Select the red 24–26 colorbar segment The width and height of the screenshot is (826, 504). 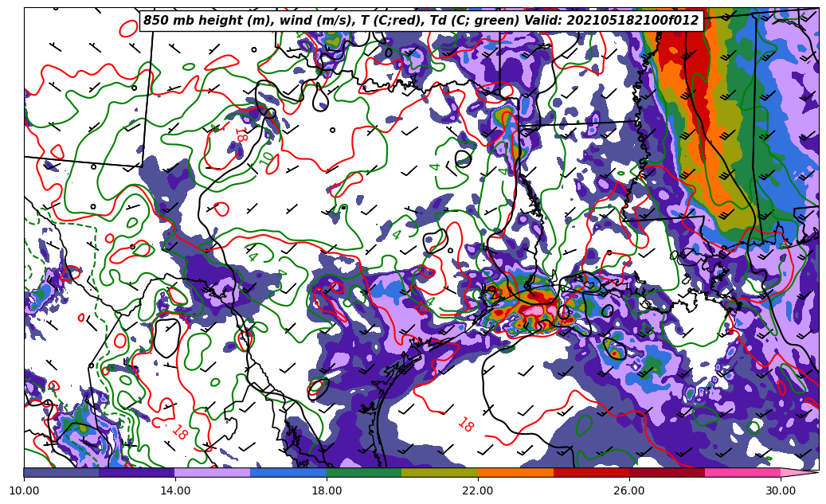tap(591, 472)
